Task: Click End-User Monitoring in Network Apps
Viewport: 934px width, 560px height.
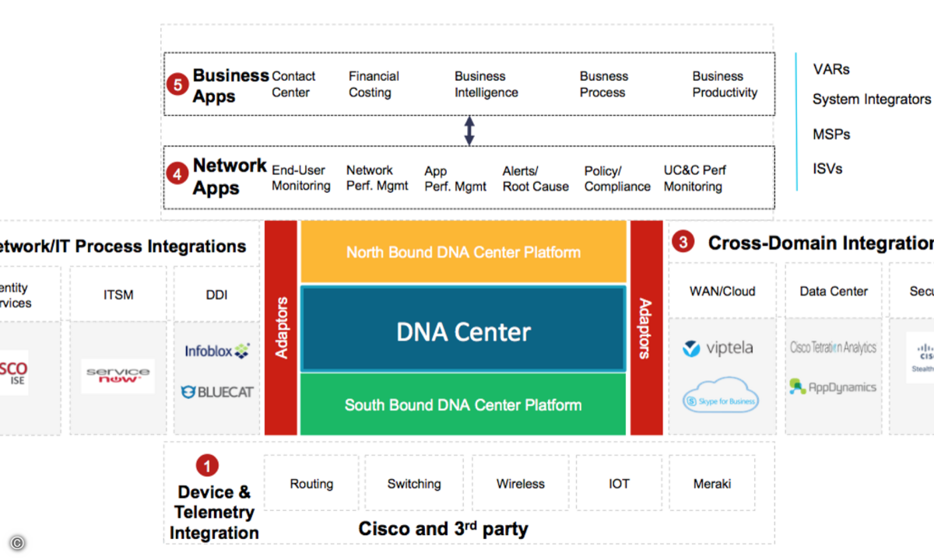Action: click(301, 178)
